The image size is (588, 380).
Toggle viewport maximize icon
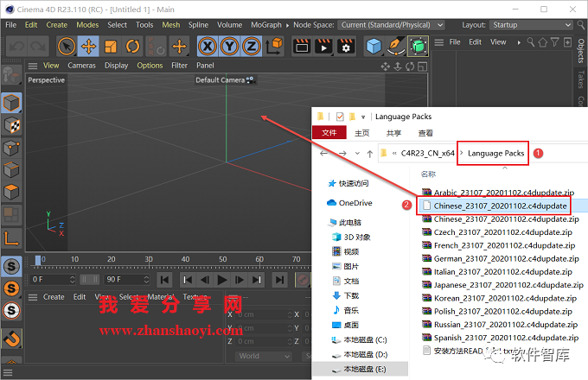[422, 66]
